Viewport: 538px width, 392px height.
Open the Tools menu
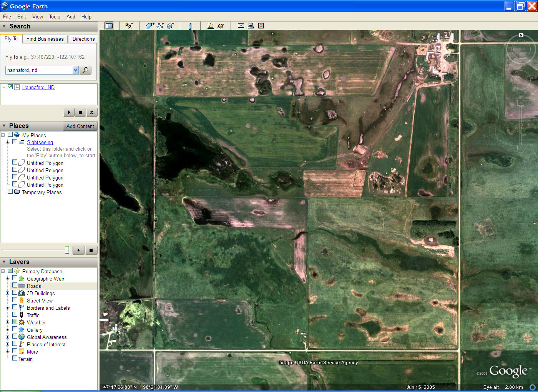55,17
